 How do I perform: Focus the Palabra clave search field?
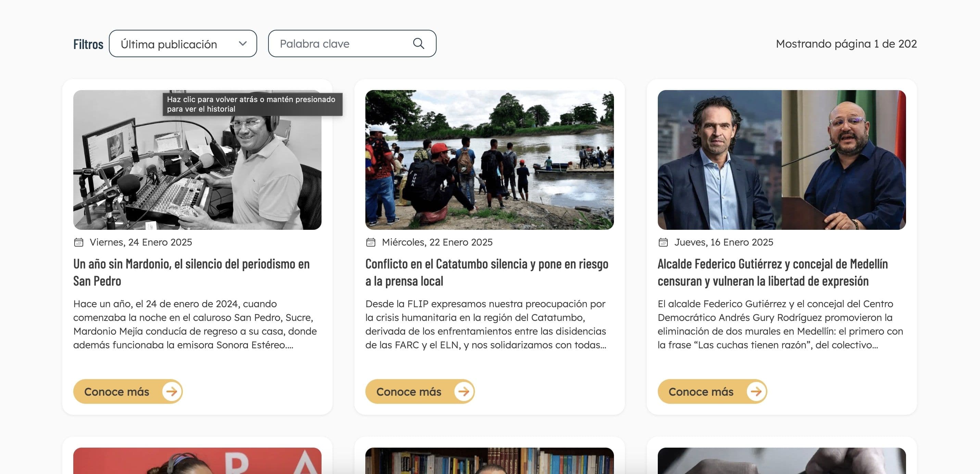pyautogui.click(x=352, y=44)
